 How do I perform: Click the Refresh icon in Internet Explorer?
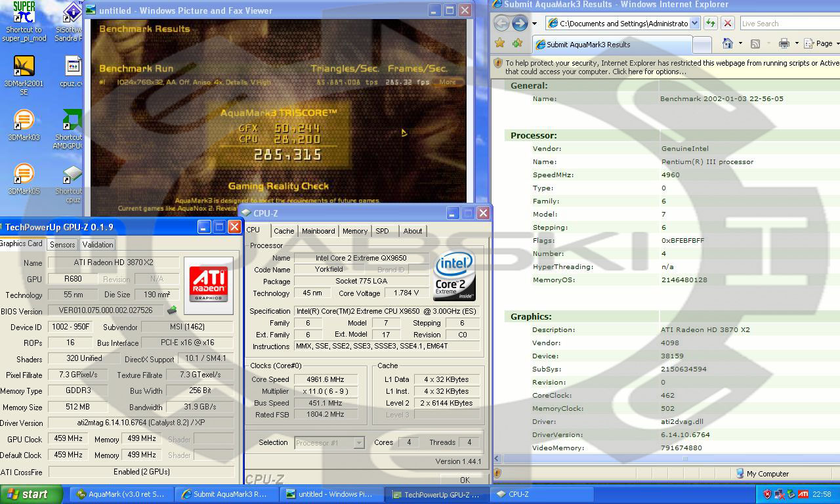(x=711, y=23)
